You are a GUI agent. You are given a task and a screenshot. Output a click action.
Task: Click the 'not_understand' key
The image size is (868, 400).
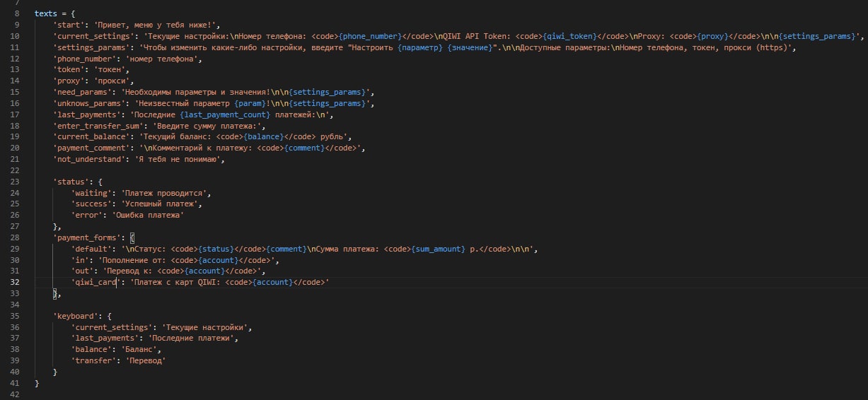click(90, 160)
